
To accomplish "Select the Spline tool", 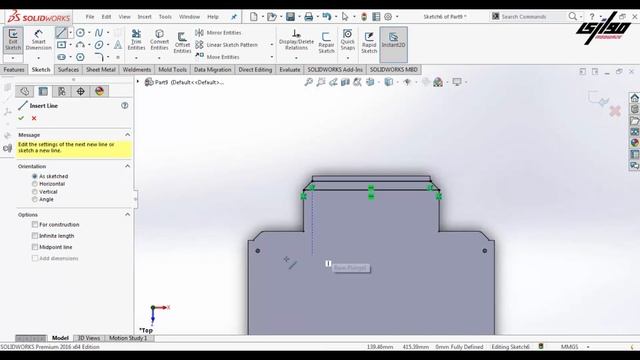I will (x=99, y=33).
